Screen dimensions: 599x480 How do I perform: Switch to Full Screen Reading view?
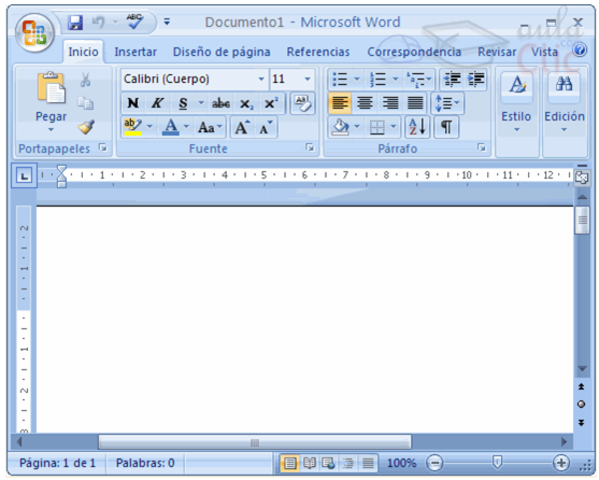pos(309,463)
